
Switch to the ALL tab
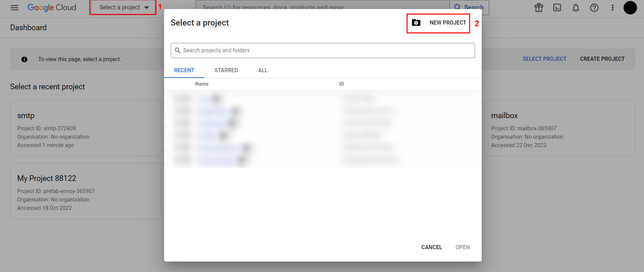pos(263,70)
